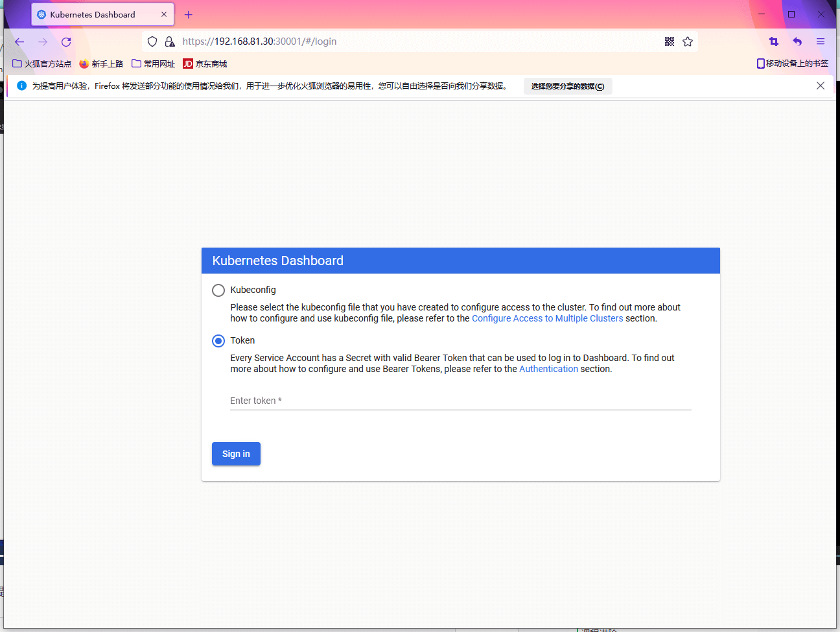Close the Kubernetes Dashboard tab

(x=164, y=14)
